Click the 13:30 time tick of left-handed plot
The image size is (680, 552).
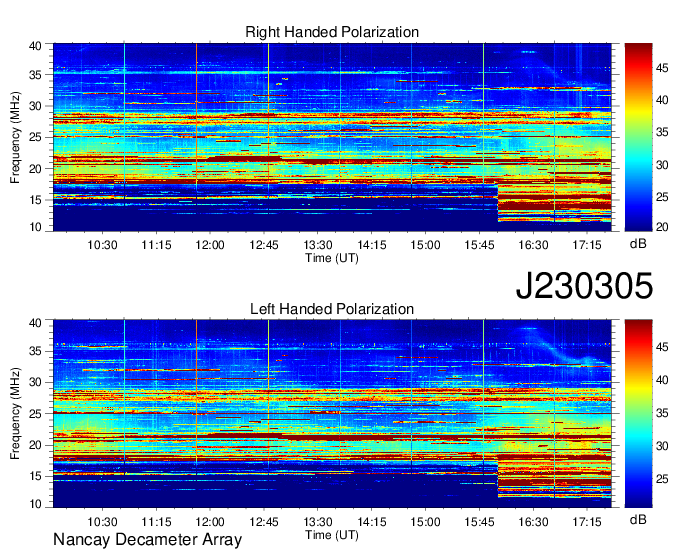(318, 522)
